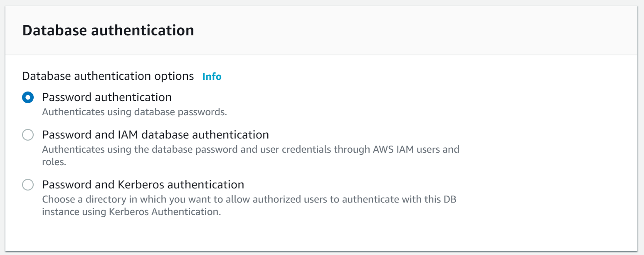Click the 'Database authentication' section heading

click(x=108, y=30)
